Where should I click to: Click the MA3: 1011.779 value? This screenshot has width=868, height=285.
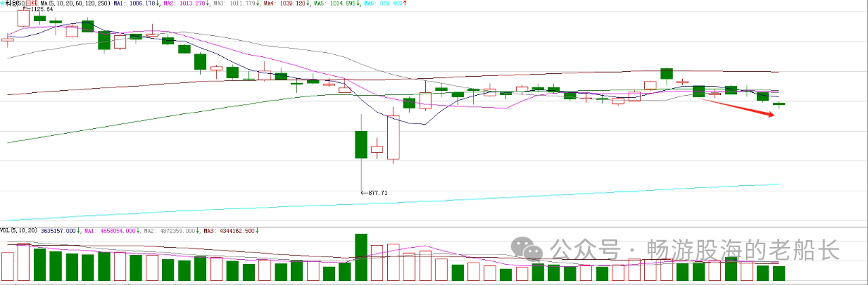click(x=235, y=3)
